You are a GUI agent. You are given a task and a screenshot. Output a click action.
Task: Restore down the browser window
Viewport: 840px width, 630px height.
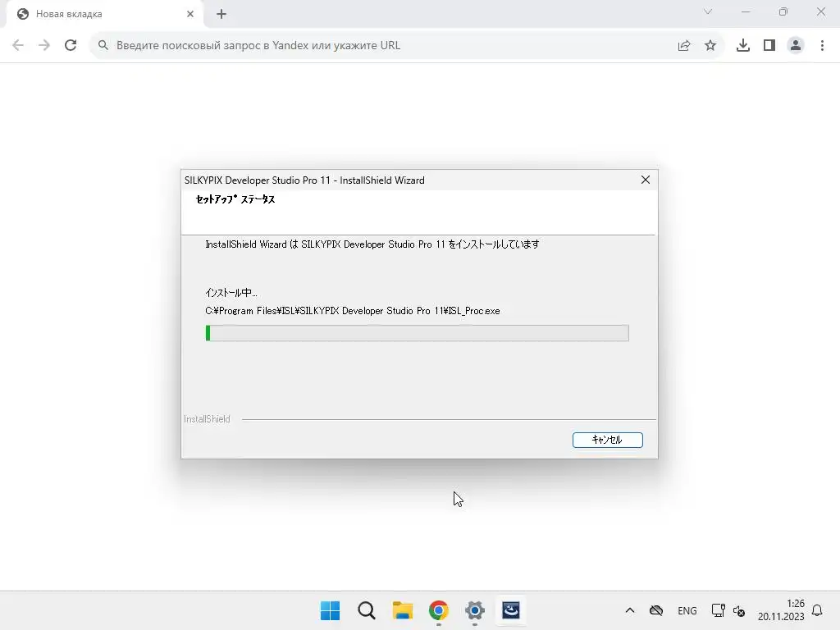(x=783, y=11)
